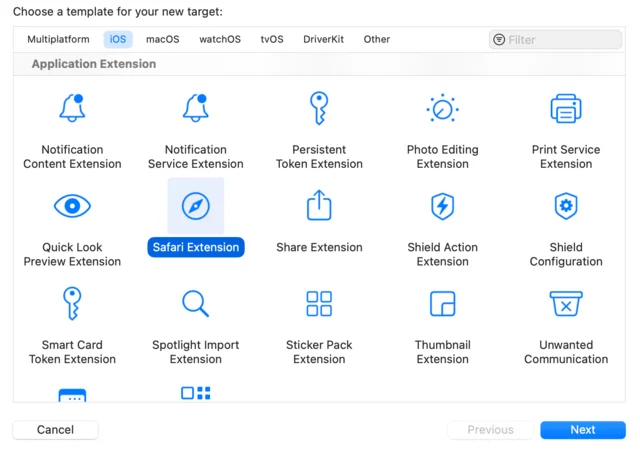This screenshot has height=451, width=640.
Task: Click the 'Unwanted Communication' label
Action: [566, 352]
